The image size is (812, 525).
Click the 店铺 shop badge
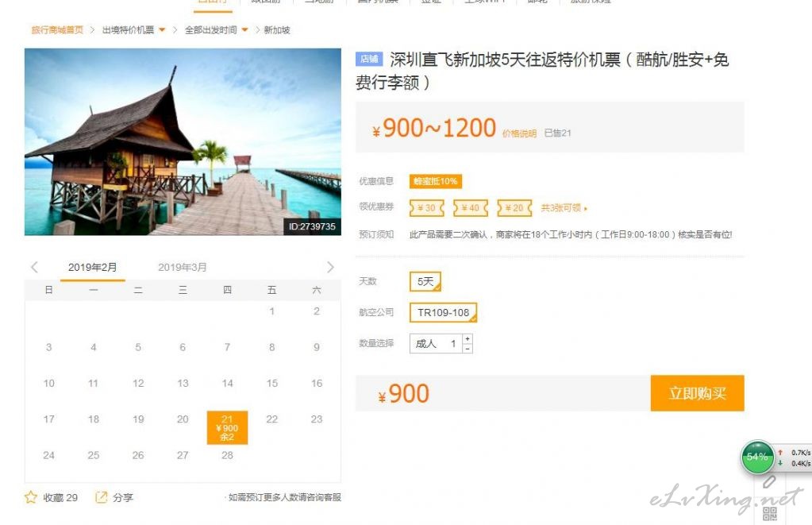click(369, 59)
